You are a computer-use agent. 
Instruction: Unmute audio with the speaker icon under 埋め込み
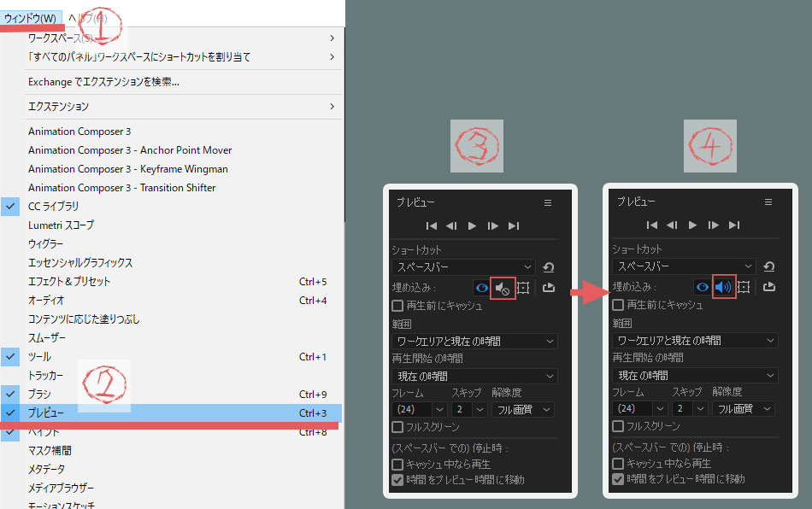click(503, 288)
